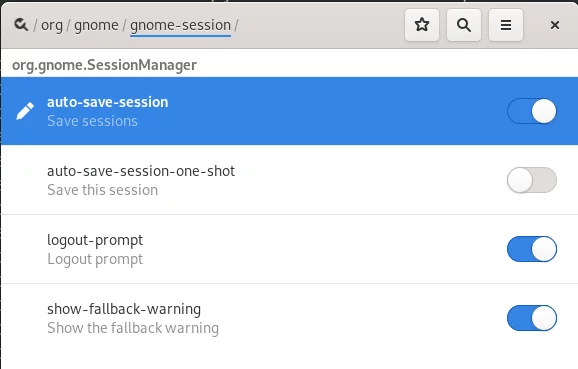578x369 pixels.
Task: Open the search magnifier button
Action: tap(464, 25)
